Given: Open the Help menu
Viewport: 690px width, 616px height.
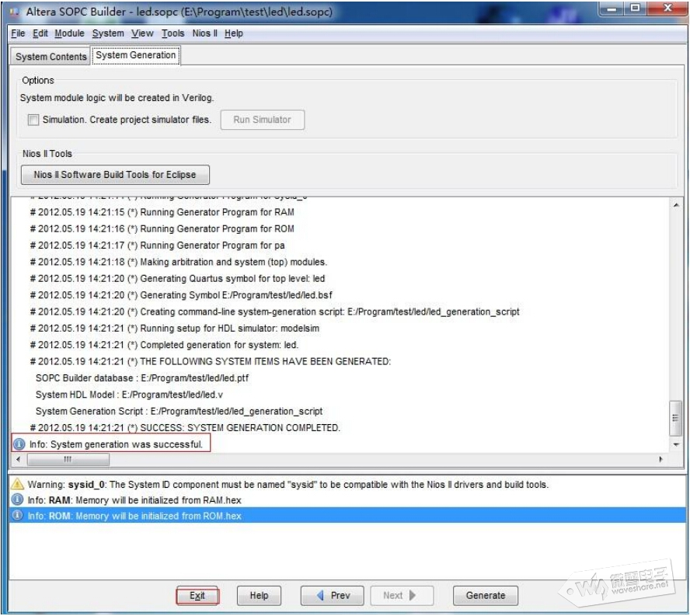Looking at the screenshot, I should coord(234,33).
